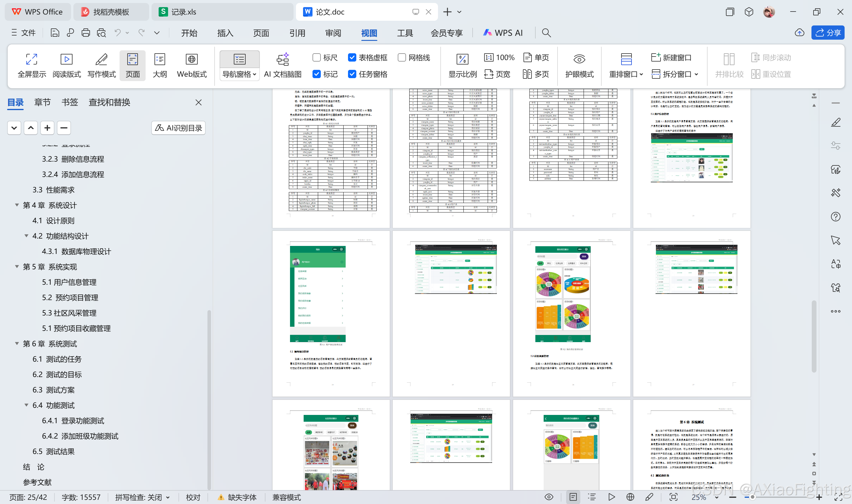Open the 引用 ribbon tab
This screenshot has height=504, width=852.
point(297,33)
